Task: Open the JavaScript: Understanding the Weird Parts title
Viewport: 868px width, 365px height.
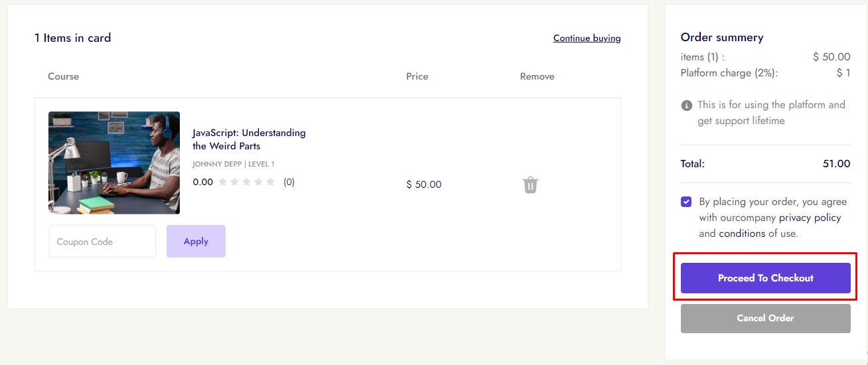Action: pyautogui.click(x=249, y=139)
